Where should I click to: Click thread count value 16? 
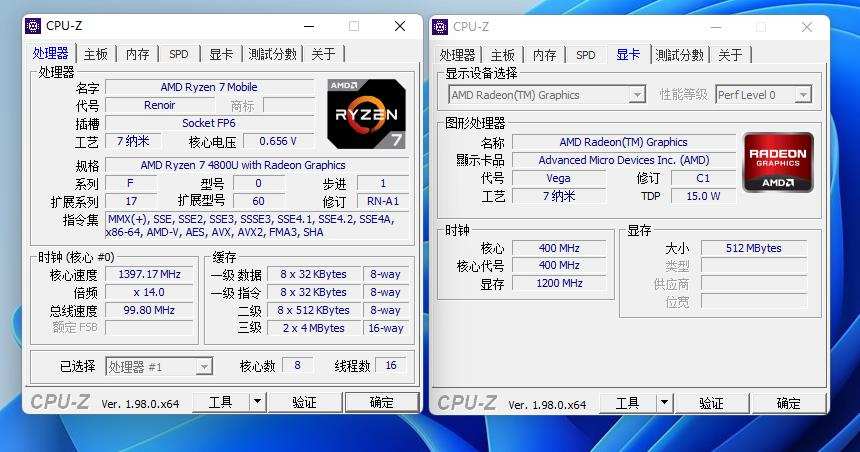(391, 365)
